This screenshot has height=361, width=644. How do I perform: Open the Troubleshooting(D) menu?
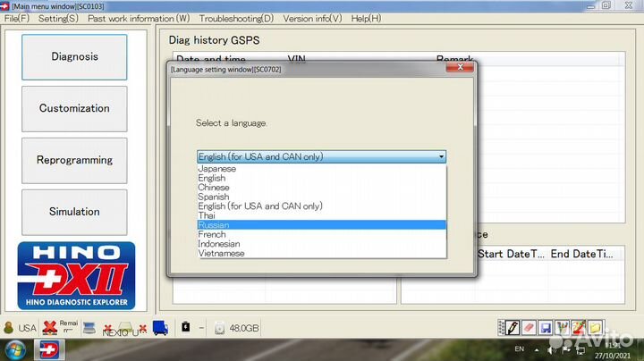tap(236, 18)
